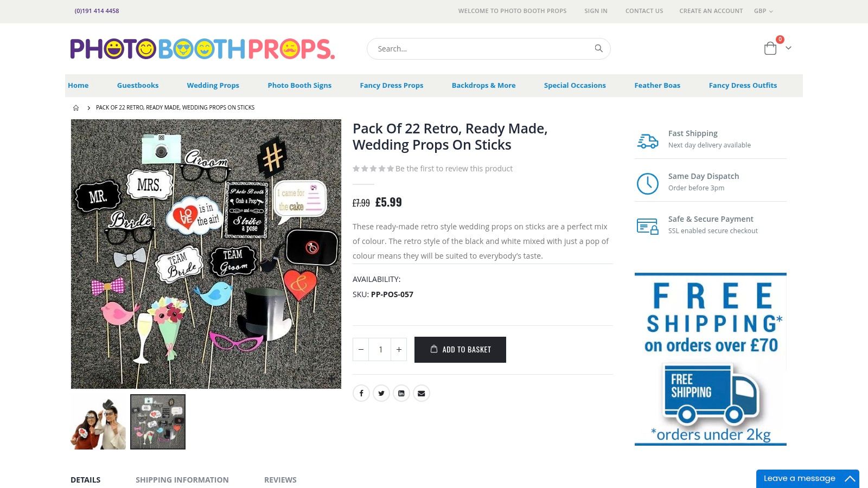The image size is (868, 488).
Task: Open the GBP currency dropdown
Action: point(763,11)
